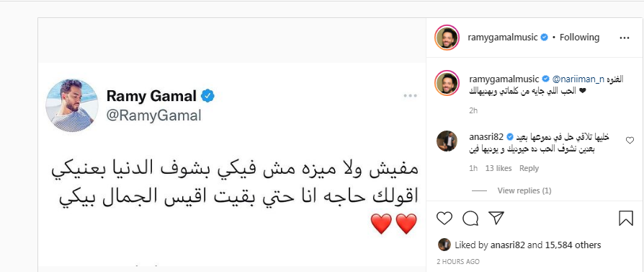Image resolution: width=644 pixels, height=272 pixels.
Task: Save post with the bookmark icon
Action: [x=625, y=218]
